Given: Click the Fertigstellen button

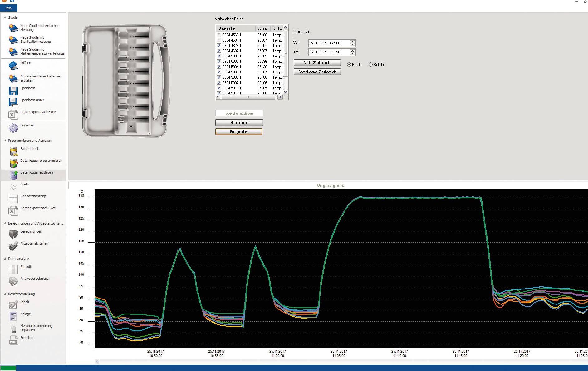Looking at the screenshot, I should pyautogui.click(x=239, y=132).
